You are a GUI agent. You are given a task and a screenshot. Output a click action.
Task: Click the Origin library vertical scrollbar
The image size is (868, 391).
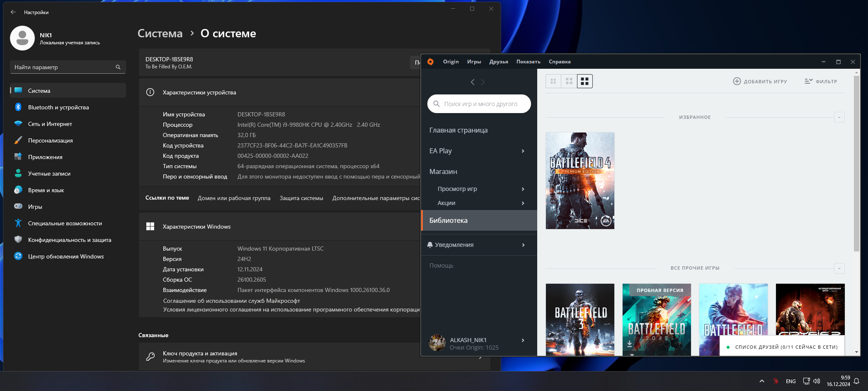point(857,163)
